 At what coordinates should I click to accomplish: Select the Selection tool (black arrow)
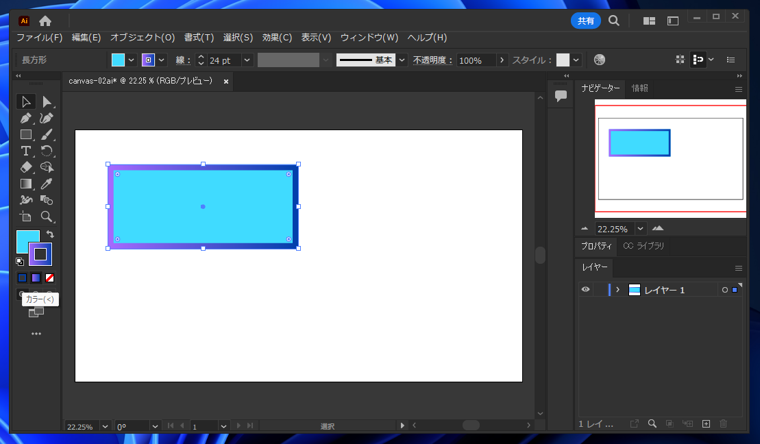[26, 102]
